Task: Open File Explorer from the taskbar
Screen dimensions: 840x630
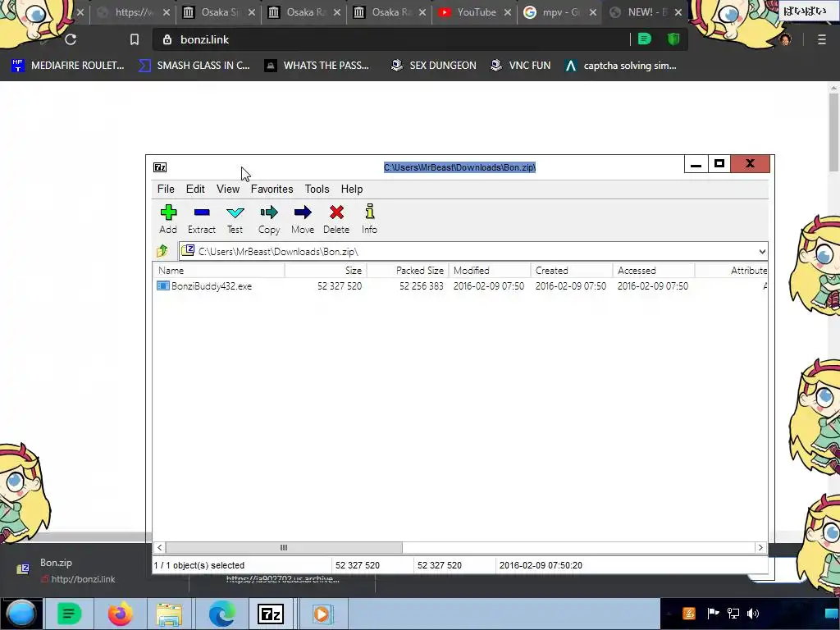Action: coord(169,614)
